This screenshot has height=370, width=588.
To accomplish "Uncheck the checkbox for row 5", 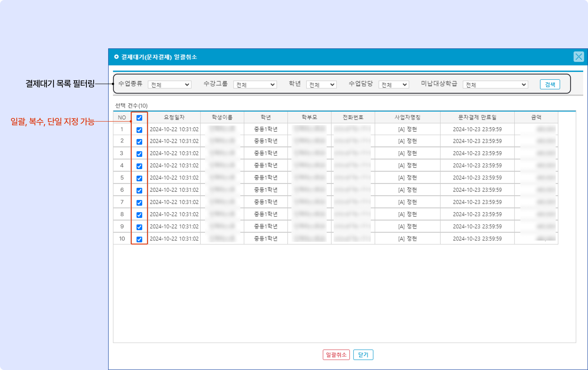I will coord(139,178).
